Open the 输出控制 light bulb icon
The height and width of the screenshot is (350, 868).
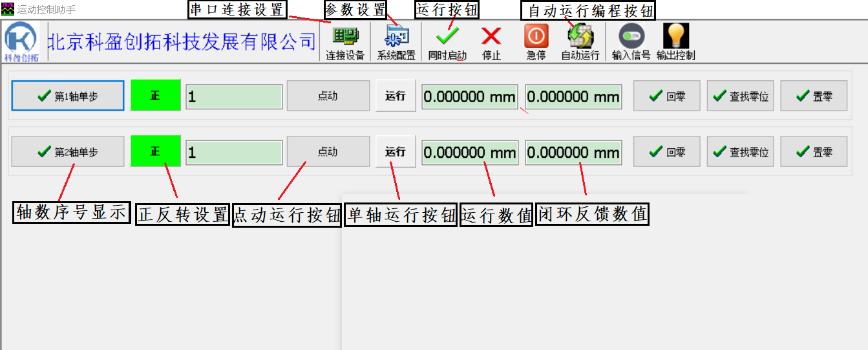coord(676,43)
